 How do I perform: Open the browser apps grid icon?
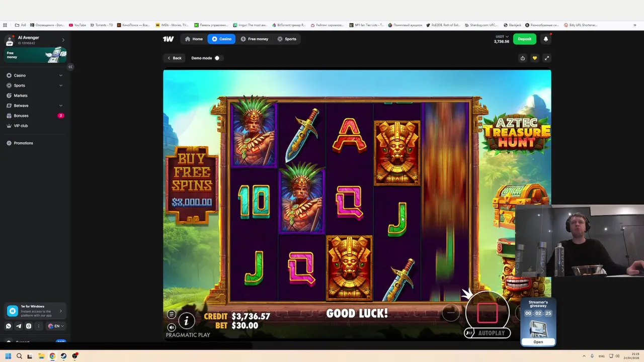click(5, 25)
